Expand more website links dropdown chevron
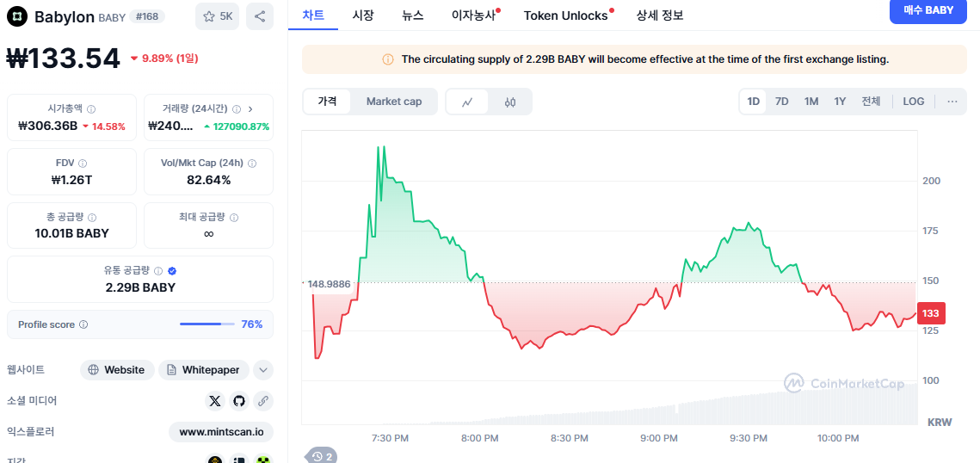 point(263,370)
